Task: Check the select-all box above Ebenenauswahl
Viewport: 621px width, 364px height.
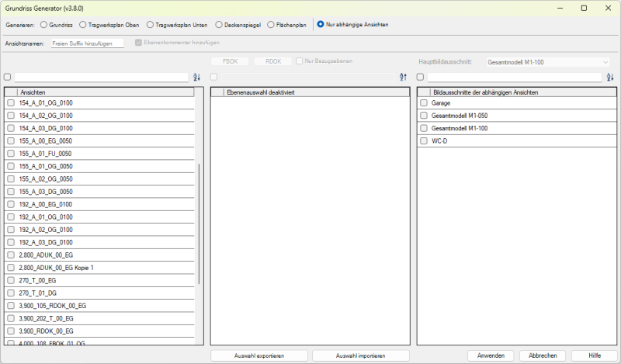Action: pos(214,77)
